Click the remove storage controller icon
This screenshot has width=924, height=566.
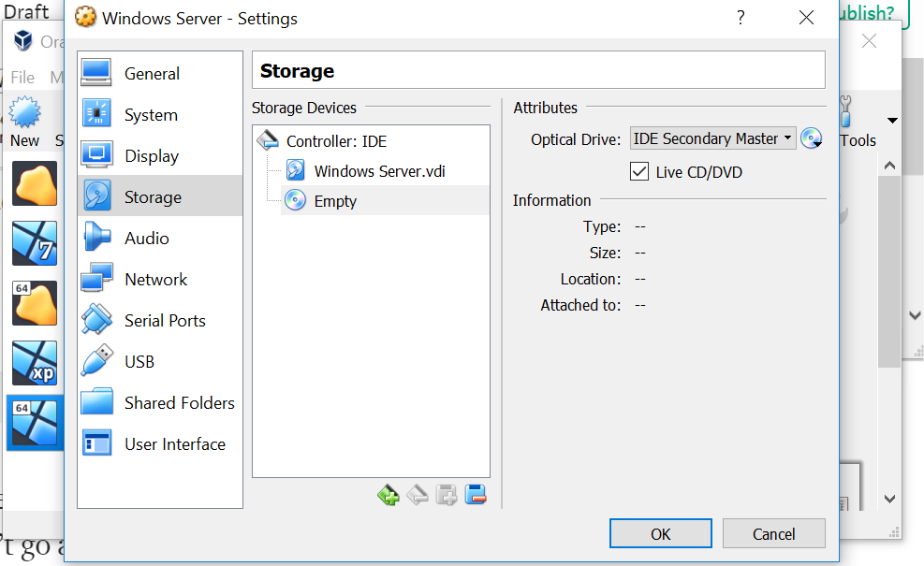(418, 495)
